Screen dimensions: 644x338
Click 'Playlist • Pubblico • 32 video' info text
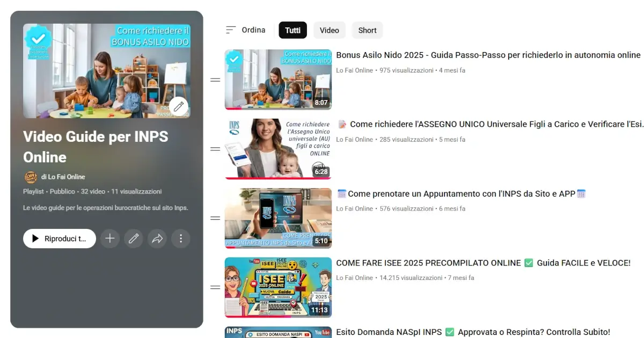pos(92,192)
